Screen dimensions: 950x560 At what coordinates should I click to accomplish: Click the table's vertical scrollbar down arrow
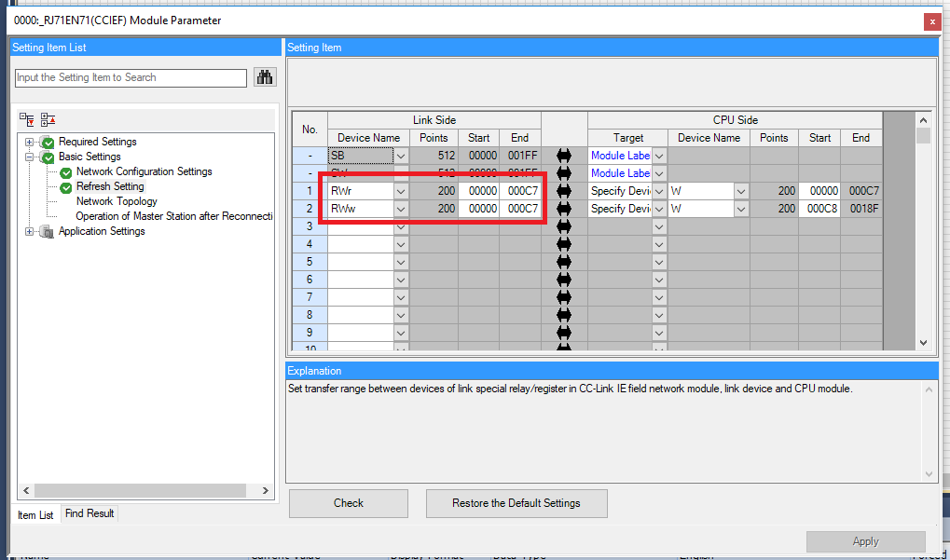click(x=923, y=342)
